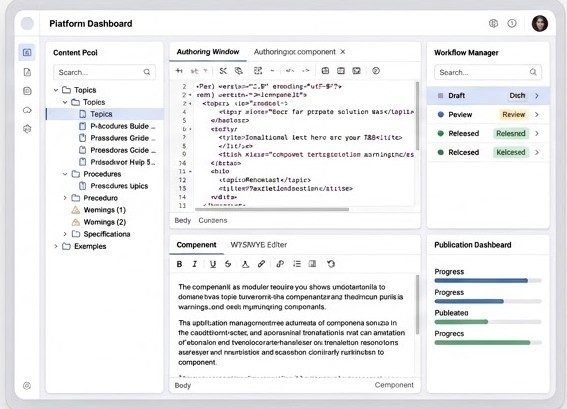Close the Authoring component tab
Screen dimensions: 567x409
coord(343,52)
